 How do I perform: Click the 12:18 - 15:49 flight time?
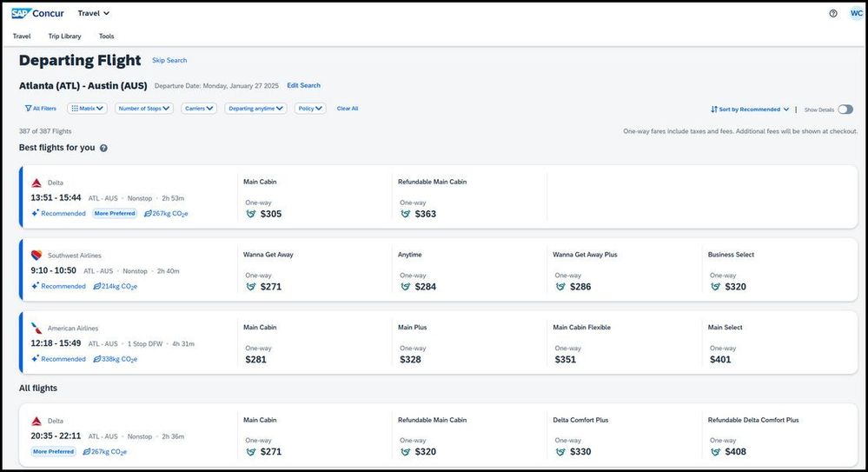56,343
